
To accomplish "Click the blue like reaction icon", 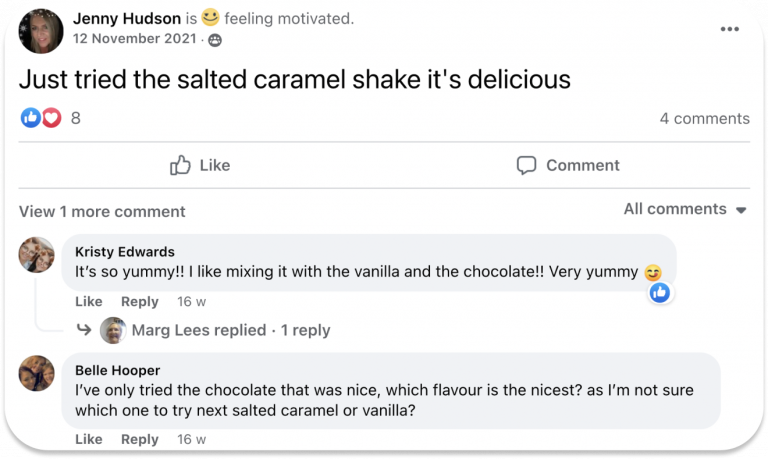I will pyautogui.click(x=31, y=118).
